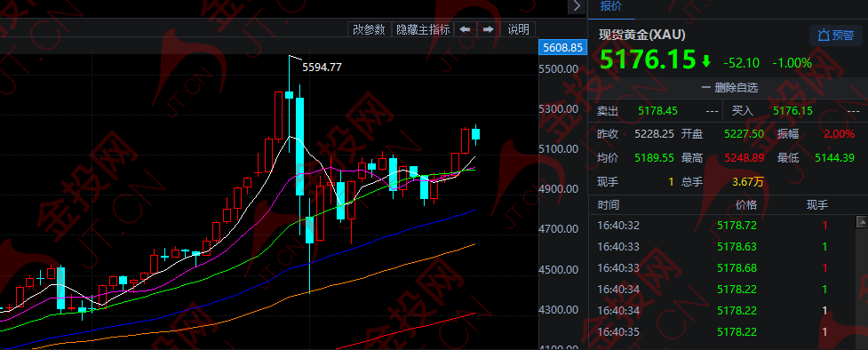Click the 现手 column header in trade list
This screenshot has height=350, width=868.
tap(817, 205)
